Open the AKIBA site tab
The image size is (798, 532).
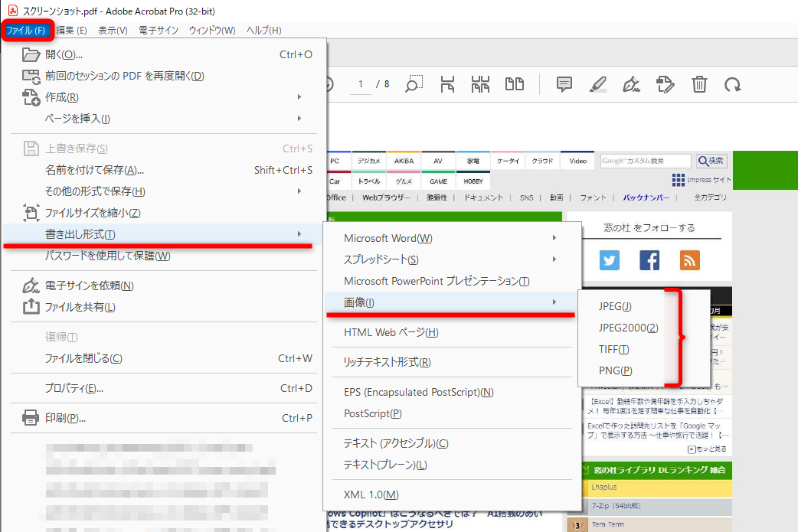pyautogui.click(x=404, y=162)
